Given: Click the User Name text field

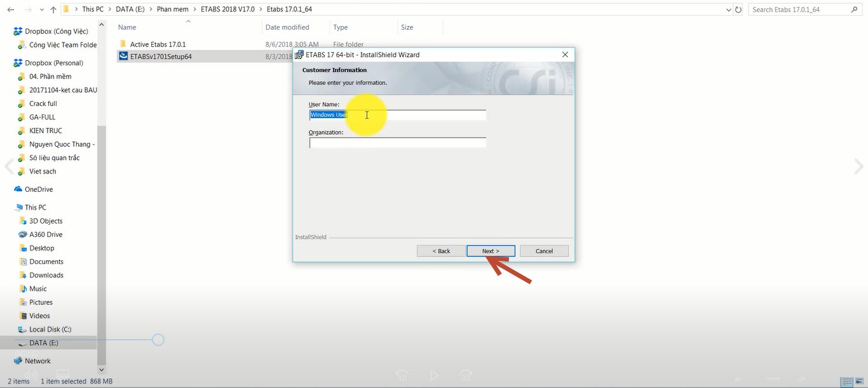Looking at the screenshot, I should point(398,115).
